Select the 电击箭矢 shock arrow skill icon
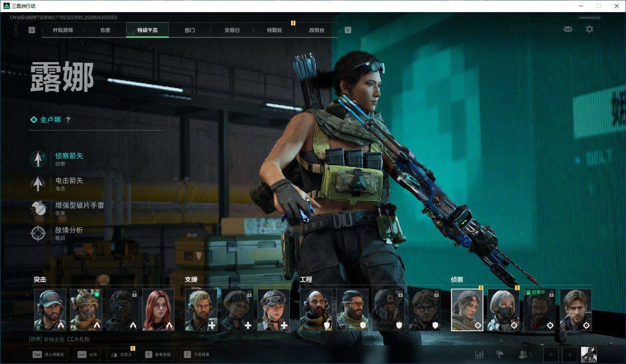 pyautogui.click(x=38, y=184)
